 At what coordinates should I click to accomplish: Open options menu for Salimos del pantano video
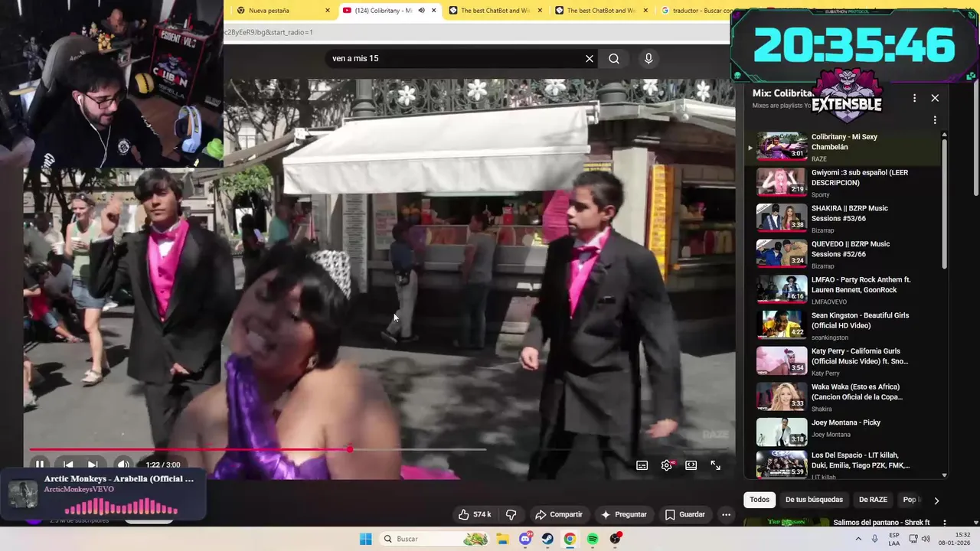944,523
